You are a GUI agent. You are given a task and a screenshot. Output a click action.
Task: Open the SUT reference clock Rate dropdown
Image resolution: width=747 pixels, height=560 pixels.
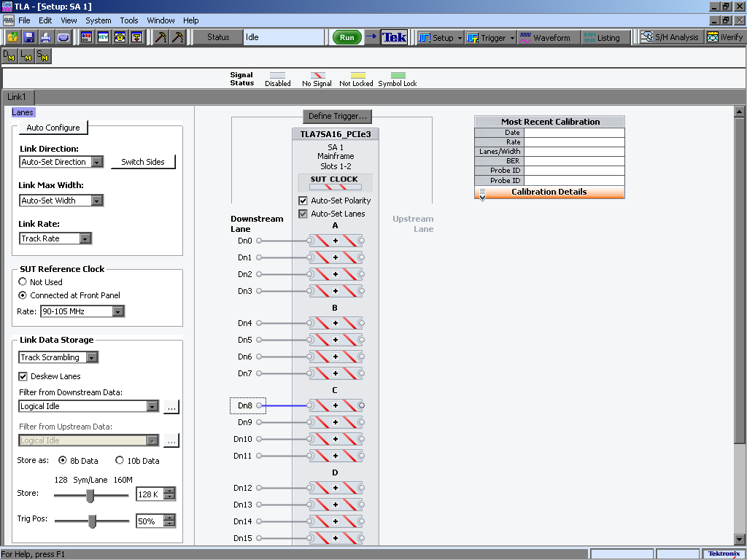pos(118,311)
